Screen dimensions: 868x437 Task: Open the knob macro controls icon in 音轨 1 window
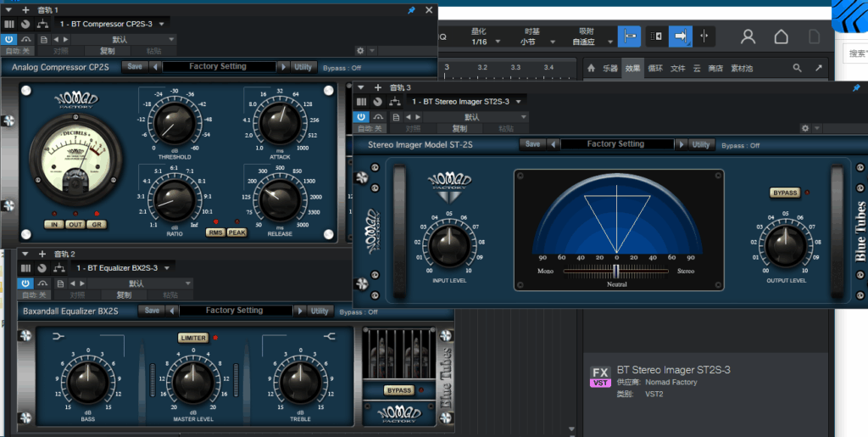pos(25,24)
